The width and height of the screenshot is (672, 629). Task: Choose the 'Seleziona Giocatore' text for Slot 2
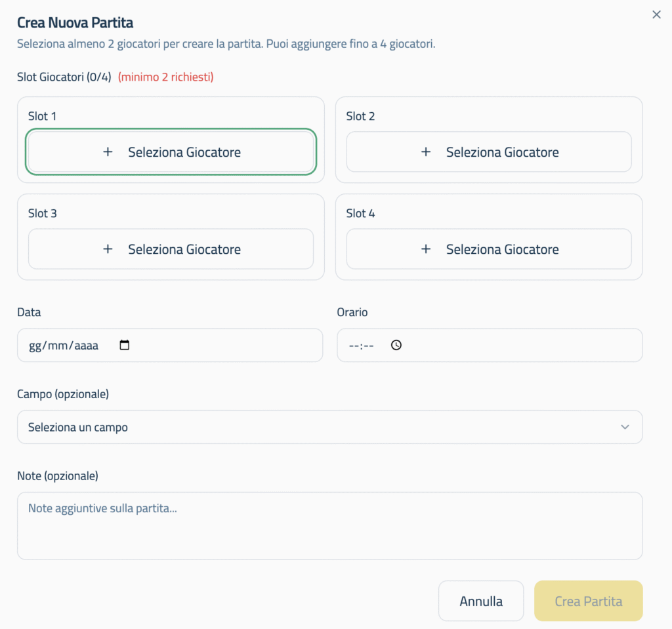click(x=503, y=152)
